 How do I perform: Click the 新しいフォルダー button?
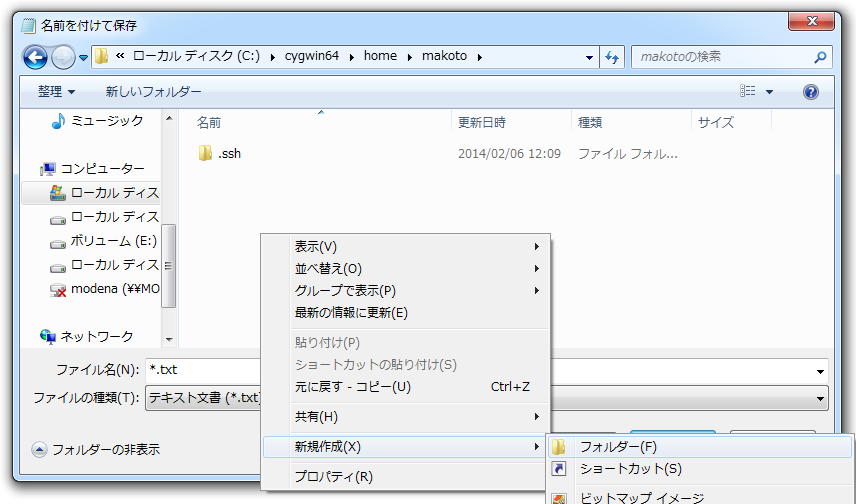[153, 92]
